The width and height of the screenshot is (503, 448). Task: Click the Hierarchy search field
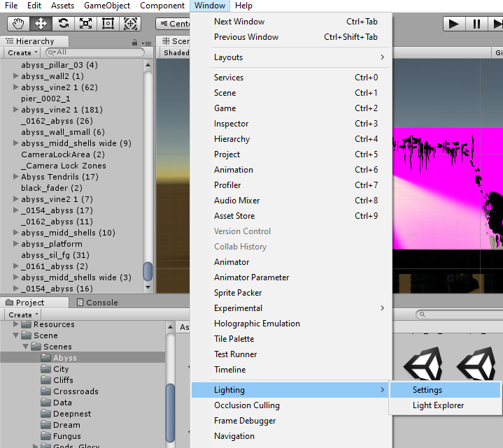(95, 52)
